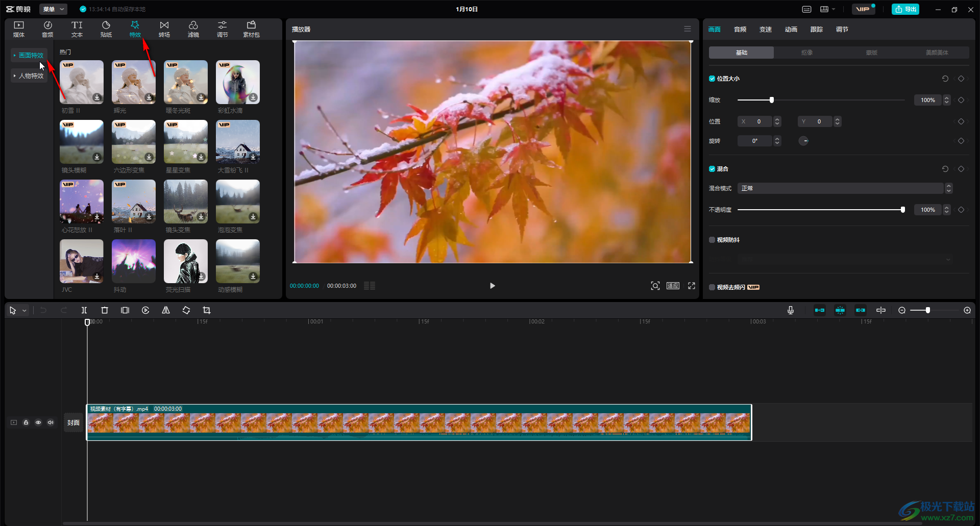Open the 素材包 asset pack panel
The image size is (980, 526).
pos(251,29)
